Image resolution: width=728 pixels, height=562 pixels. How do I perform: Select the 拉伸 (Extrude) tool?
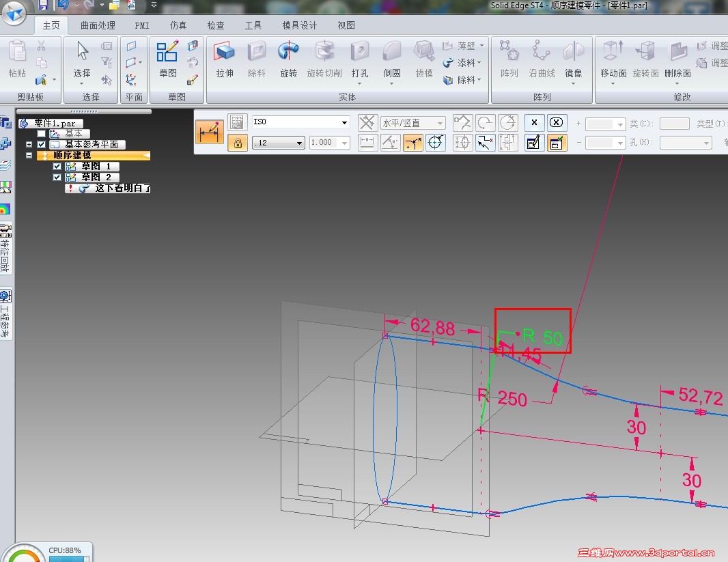click(x=225, y=59)
